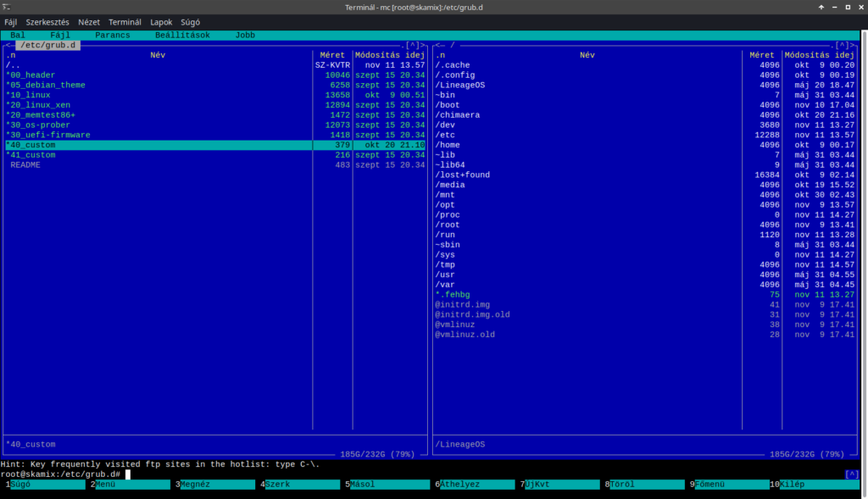Select 05_debian_theme file
Image resolution: width=868 pixels, height=499 pixels.
pos(214,86)
